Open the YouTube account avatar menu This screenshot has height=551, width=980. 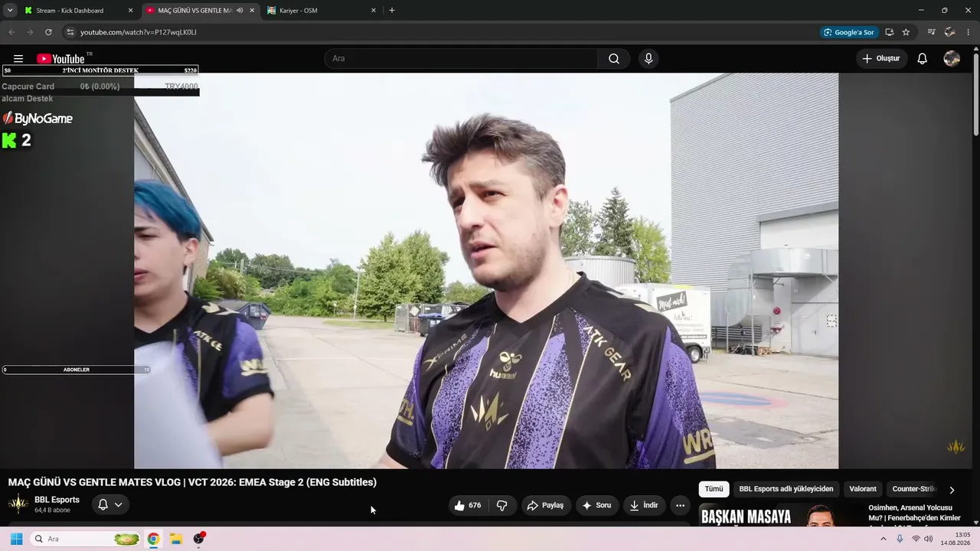click(952, 59)
